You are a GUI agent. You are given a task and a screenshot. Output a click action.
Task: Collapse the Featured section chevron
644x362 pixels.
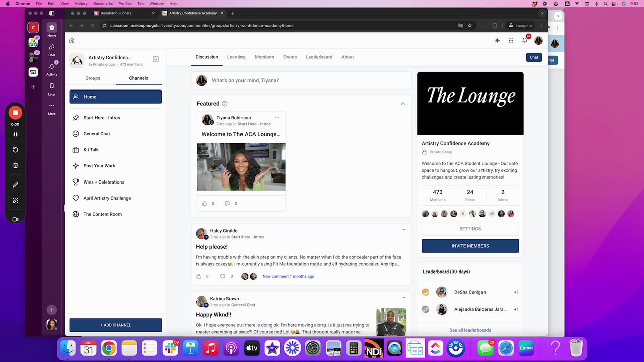pos(403,104)
